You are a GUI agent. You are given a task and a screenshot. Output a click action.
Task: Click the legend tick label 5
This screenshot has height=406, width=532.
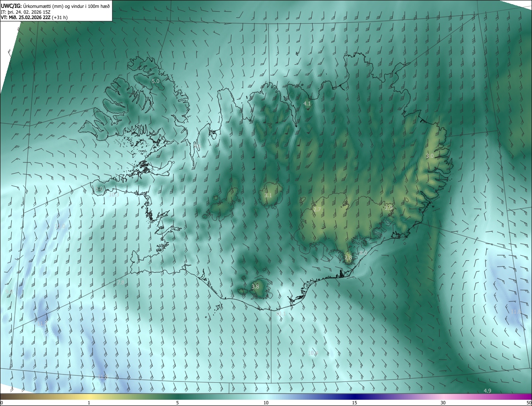pos(177,403)
